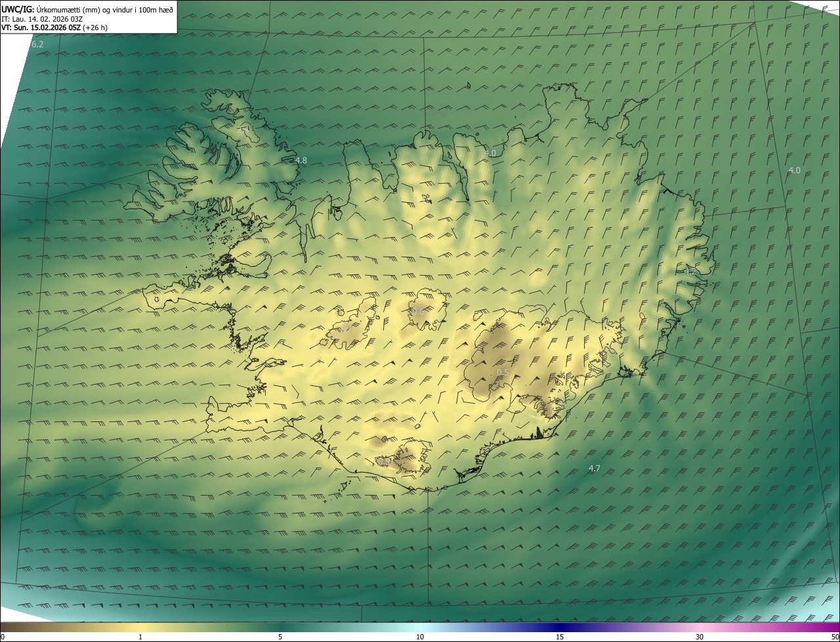Click the 'IT: Lau. 14. 02. 2026 03Z' line
This screenshot has height=642, width=840.
[x=42, y=19]
